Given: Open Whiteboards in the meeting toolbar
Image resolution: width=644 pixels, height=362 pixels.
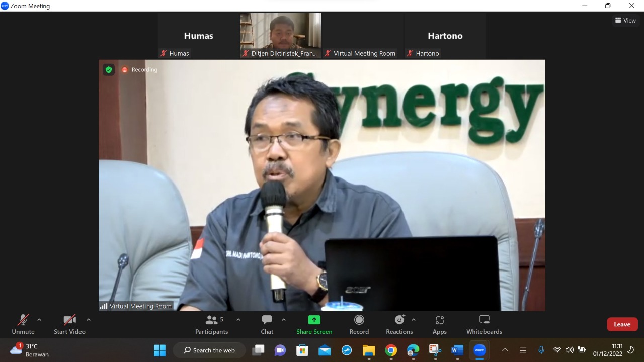Looking at the screenshot, I should point(484,324).
